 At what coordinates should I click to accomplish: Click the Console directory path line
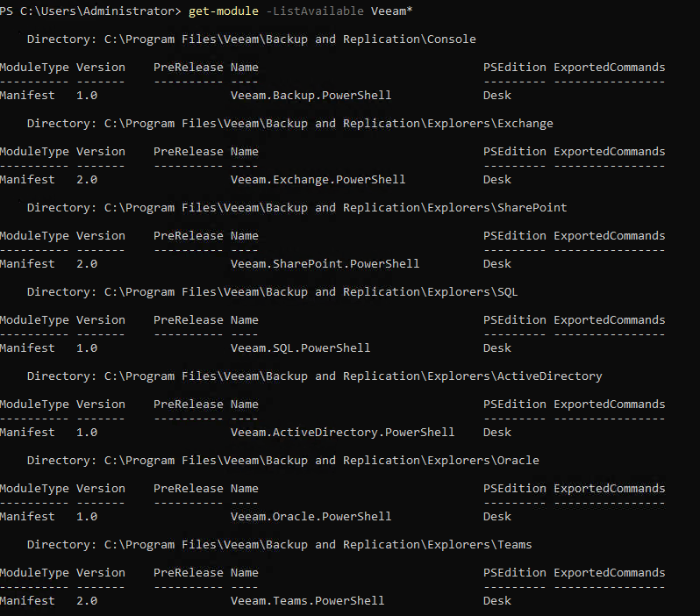(252, 39)
